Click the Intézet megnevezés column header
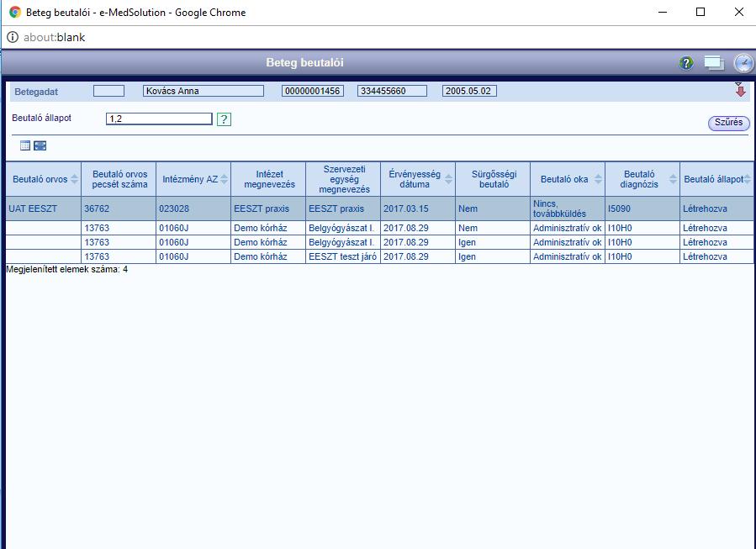The height and width of the screenshot is (549, 756). tap(269, 179)
